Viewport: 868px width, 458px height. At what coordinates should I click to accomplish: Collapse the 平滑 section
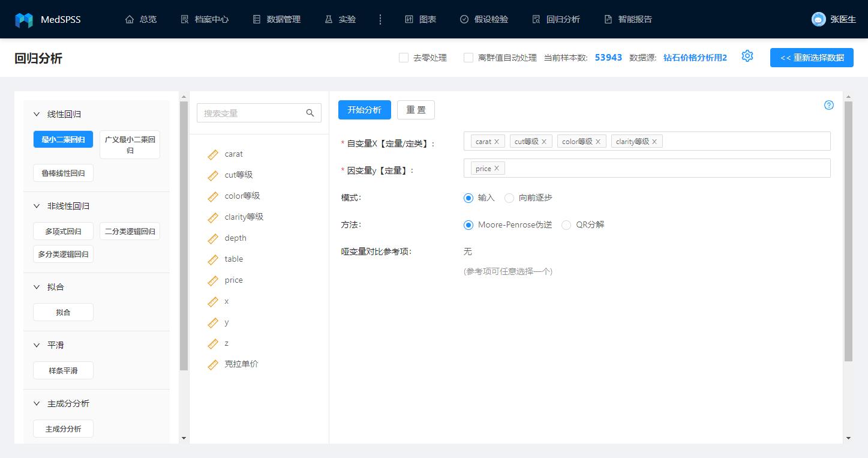(37, 345)
